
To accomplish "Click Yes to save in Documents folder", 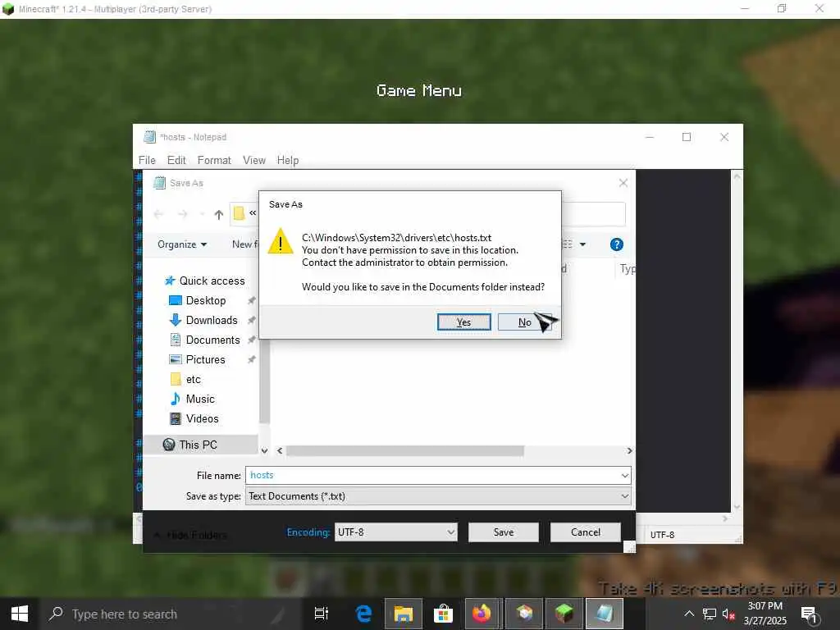I will (463, 322).
